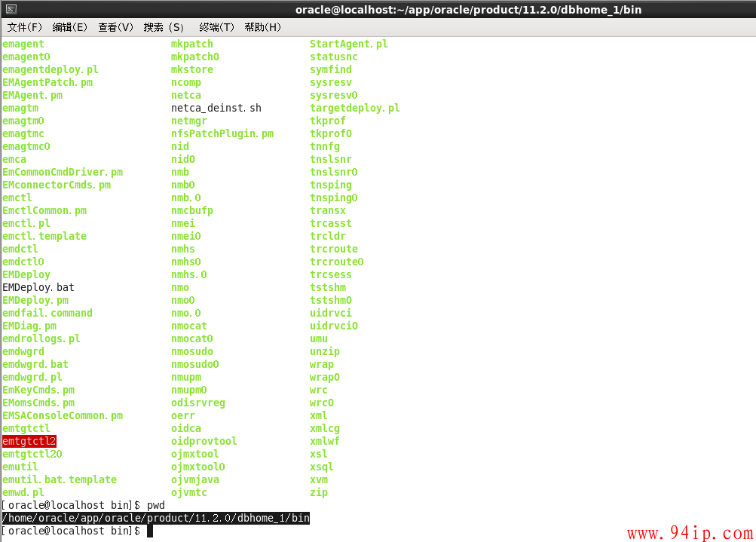Click the tnsping entry
Screen dimensions: 756x542
click(331, 185)
